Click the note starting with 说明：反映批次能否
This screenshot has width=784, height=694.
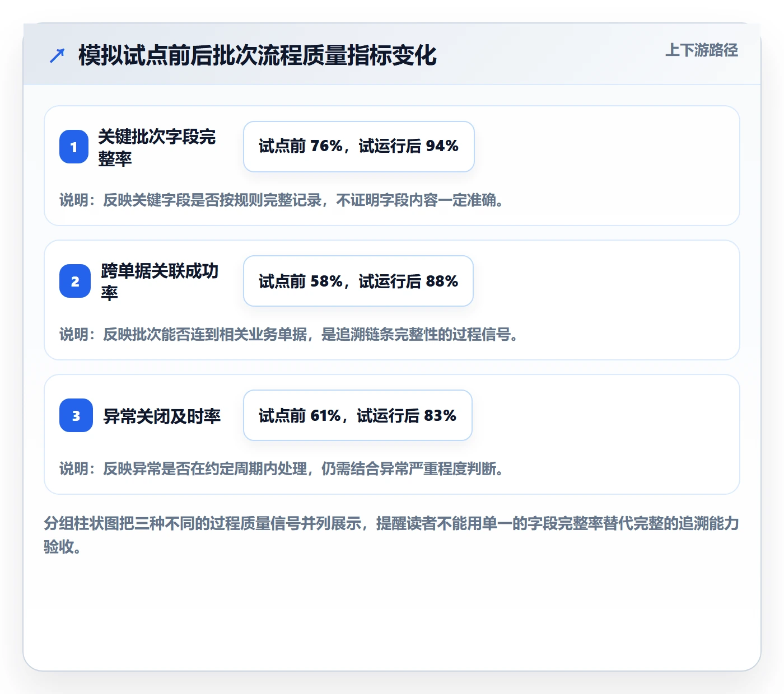click(x=288, y=334)
